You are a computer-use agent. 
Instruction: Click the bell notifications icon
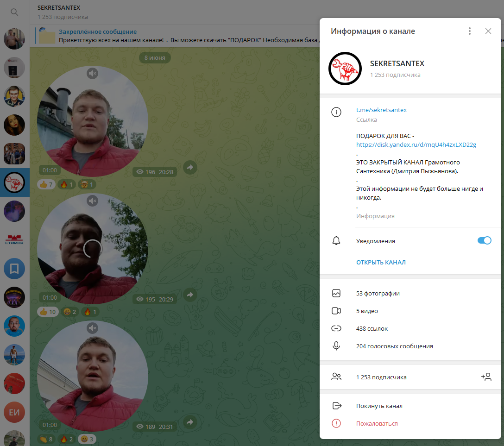tap(336, 241)
